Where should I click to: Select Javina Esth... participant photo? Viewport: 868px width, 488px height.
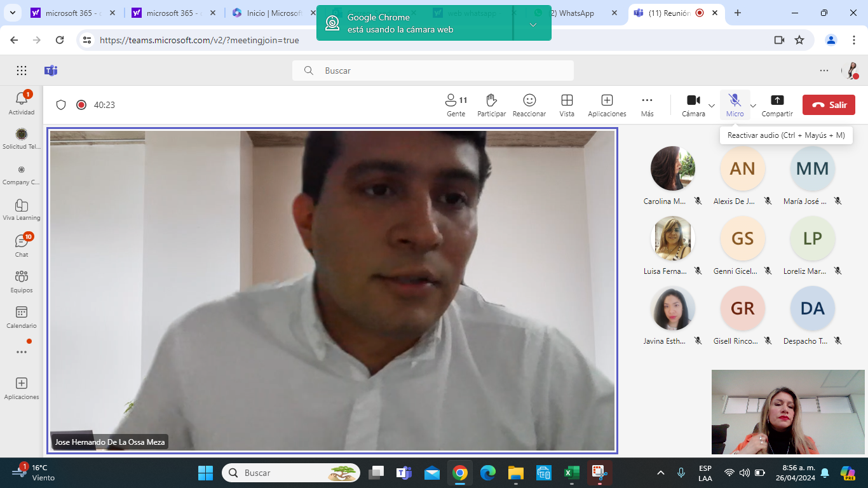click(x=673, y=308)
